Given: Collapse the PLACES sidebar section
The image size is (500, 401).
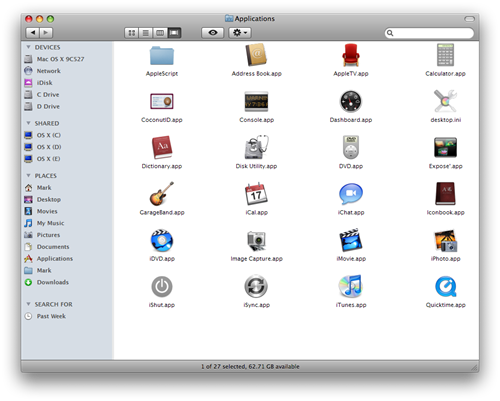Looking at the screenshot, I should (28, 175).
